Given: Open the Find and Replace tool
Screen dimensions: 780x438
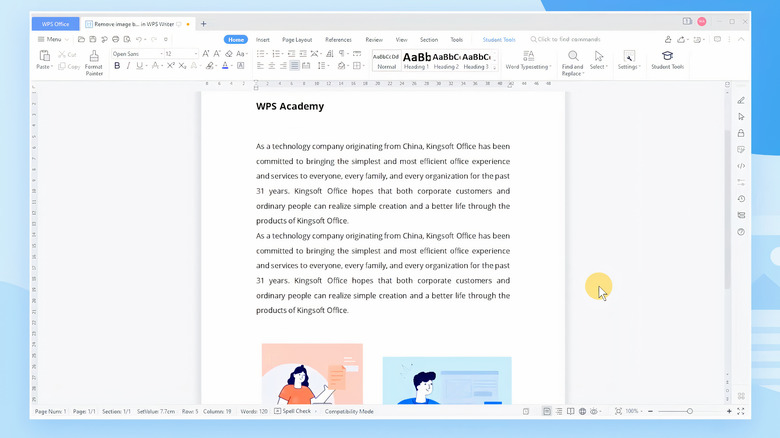Looking at the screenshot, I should 572,61.
